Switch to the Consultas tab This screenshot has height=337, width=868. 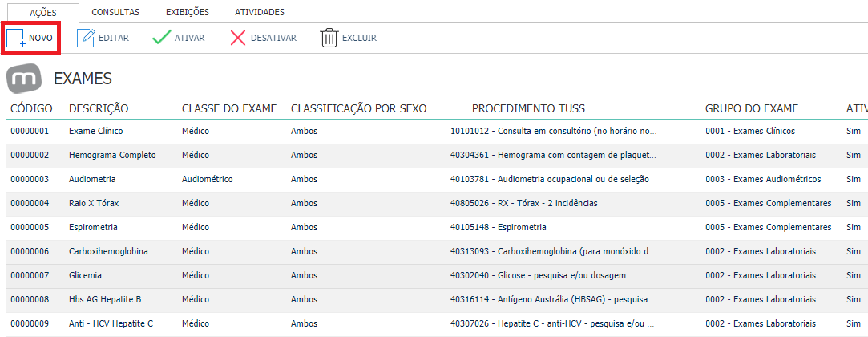tap(115, 12)
